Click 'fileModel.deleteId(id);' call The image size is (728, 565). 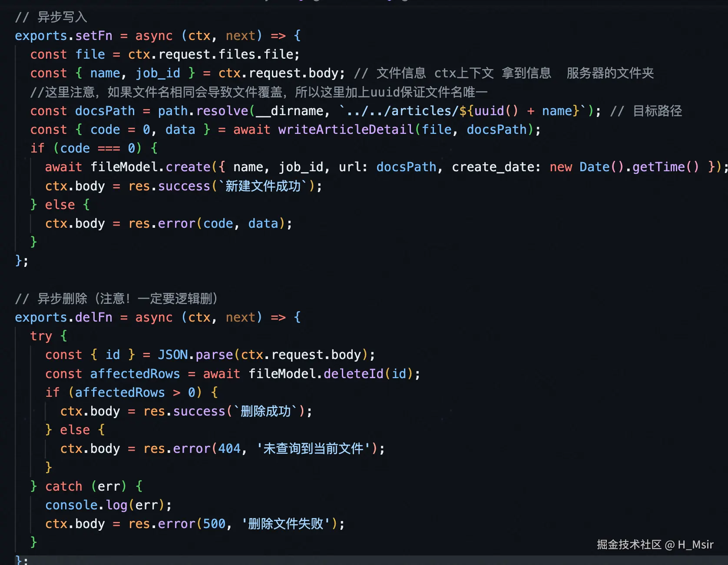334,374
